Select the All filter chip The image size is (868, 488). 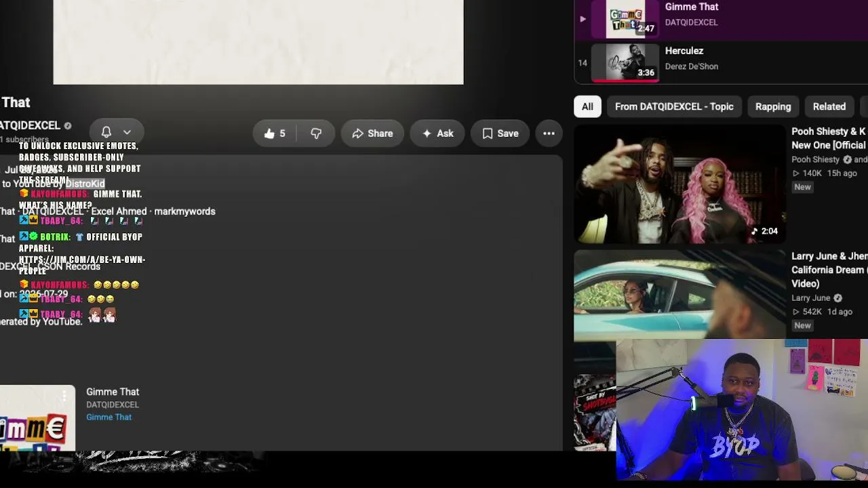[587, 106]
